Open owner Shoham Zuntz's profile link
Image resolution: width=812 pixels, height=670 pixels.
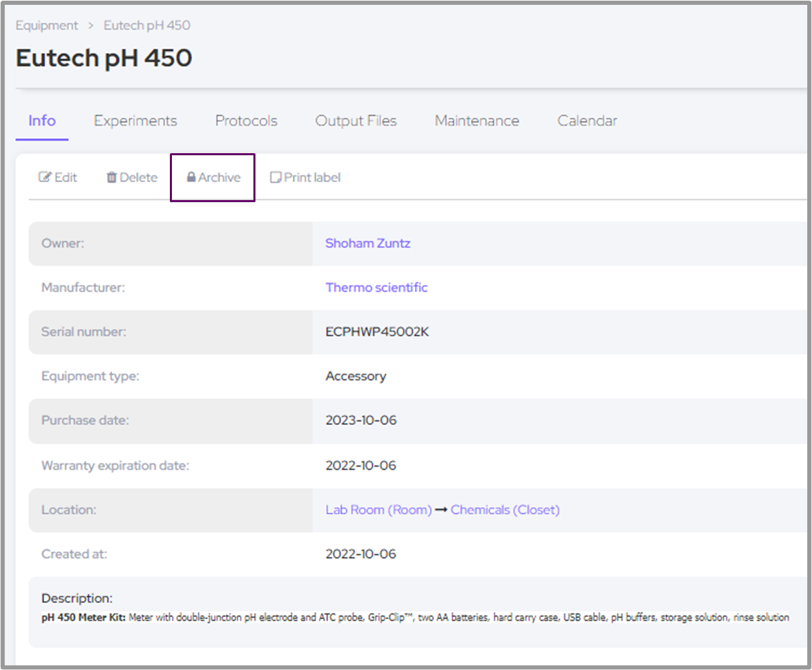[x=367, y=244]
